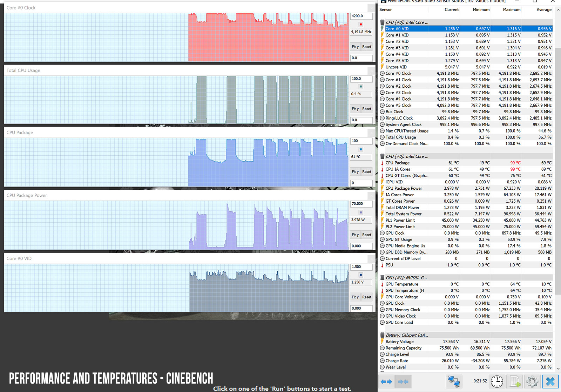Edit the 0 minimum field of CPU Package graph

pos(361,183)
